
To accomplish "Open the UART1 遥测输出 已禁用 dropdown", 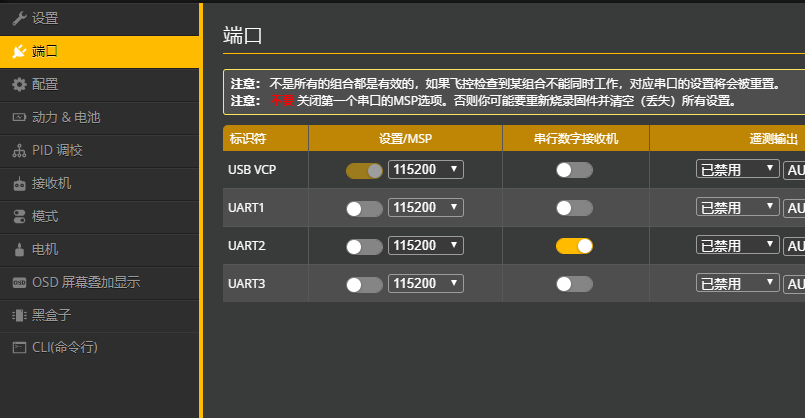I will (737, 208).
